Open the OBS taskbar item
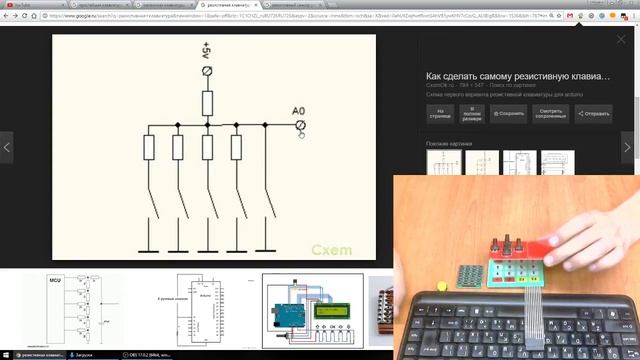 click(147, 355)
